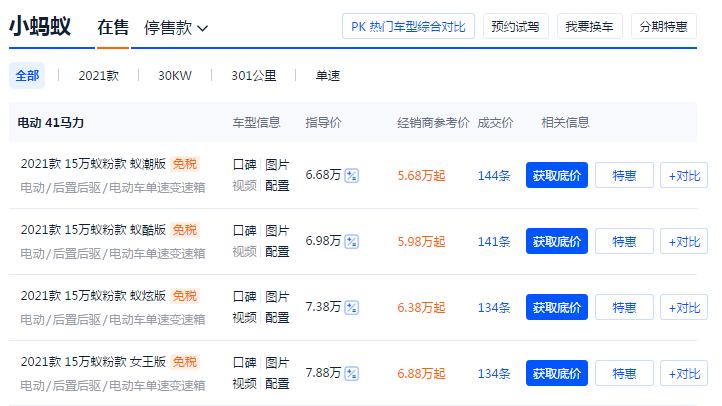Open 口碑 for 蚁潮版
722x406 pixels.
[245, 165]
